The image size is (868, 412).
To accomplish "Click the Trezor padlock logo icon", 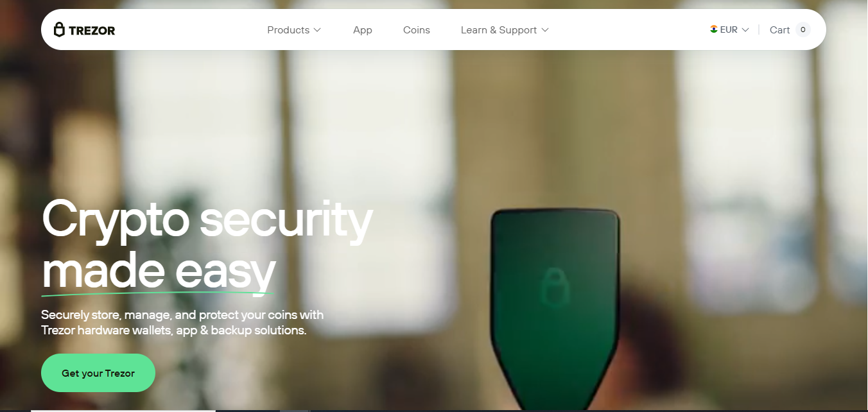I will pyautogui.click(x=59, y=30).
